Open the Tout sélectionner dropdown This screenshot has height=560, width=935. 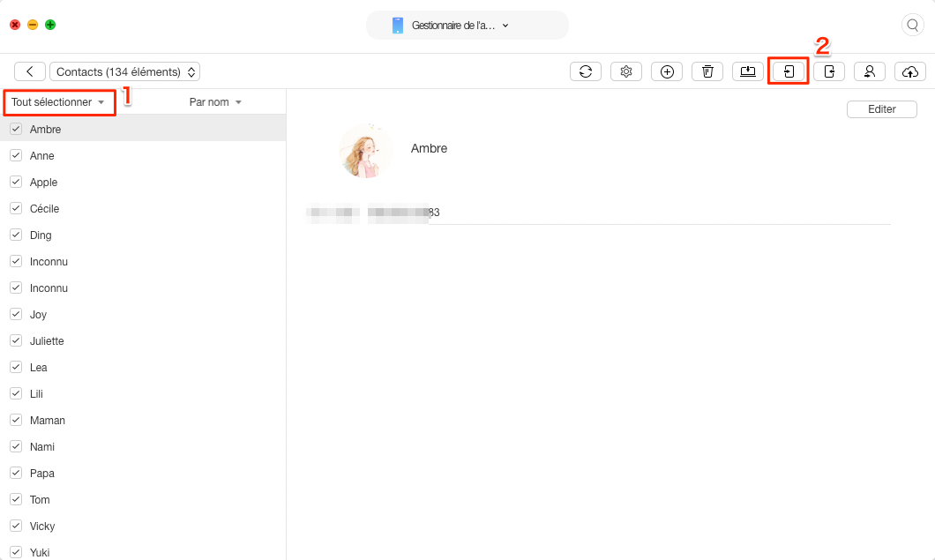click(x=59, y=101)
